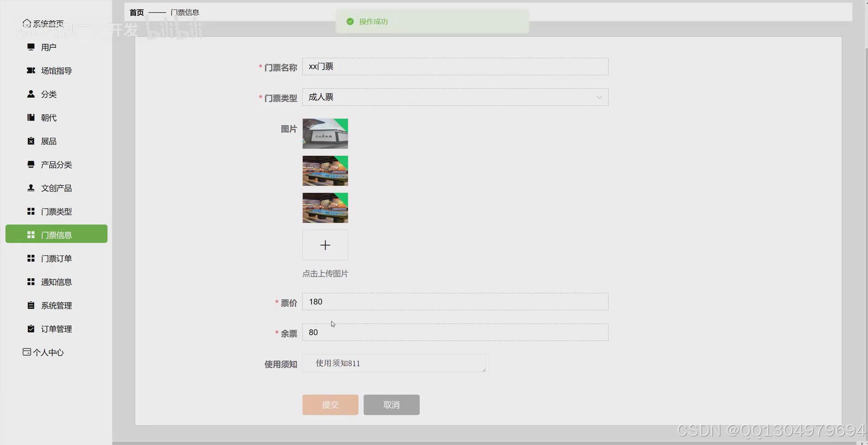Open the 系统管理 system management section
The width and height of the screenshot is (868, 445).
click(x=57, y=305)
